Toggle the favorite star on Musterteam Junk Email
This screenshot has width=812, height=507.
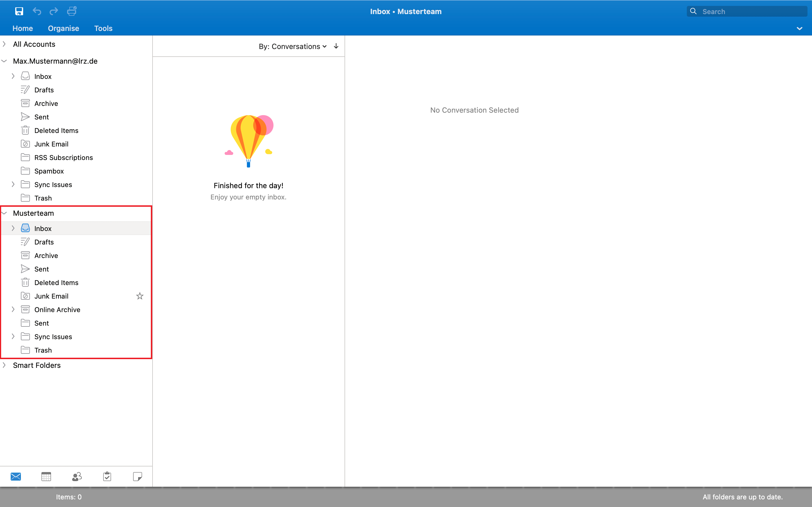tap(140, 296)
